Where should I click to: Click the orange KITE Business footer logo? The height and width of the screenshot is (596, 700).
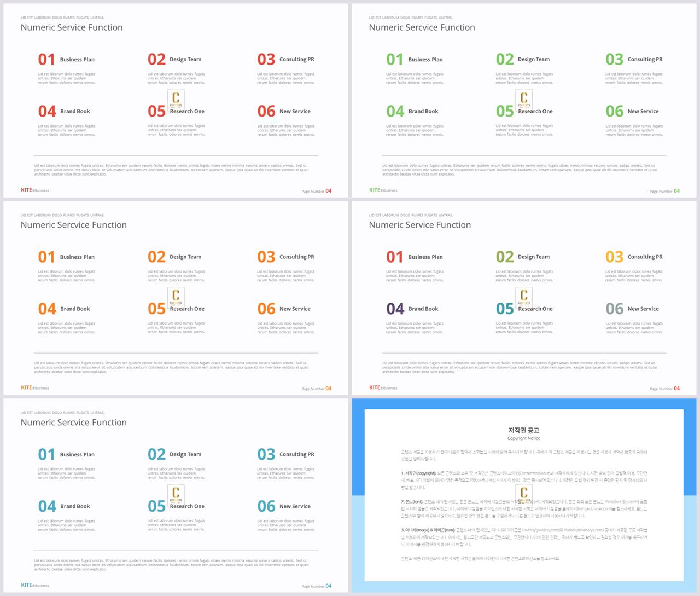pos(34,388)
